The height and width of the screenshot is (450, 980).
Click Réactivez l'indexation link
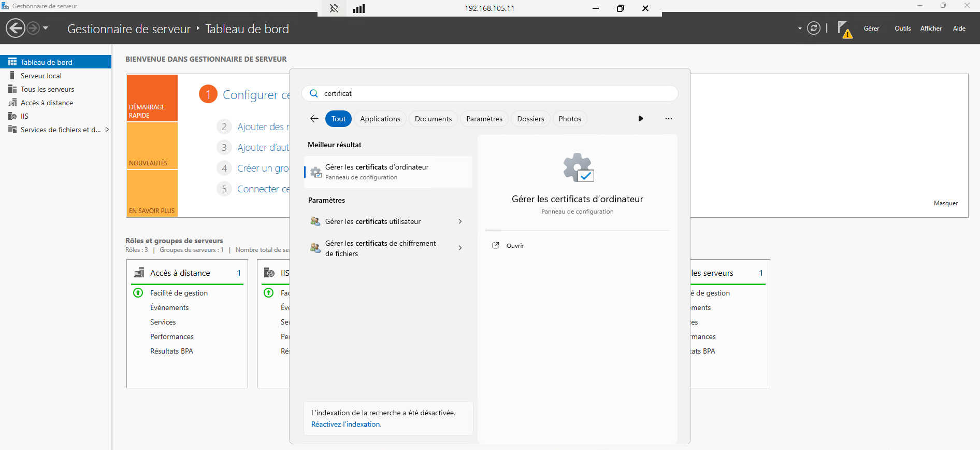346,424
